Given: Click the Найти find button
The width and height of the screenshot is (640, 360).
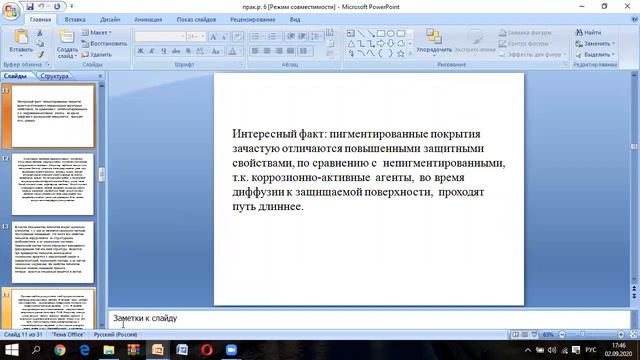Looking at the screenshot, I should click(589, 32).
